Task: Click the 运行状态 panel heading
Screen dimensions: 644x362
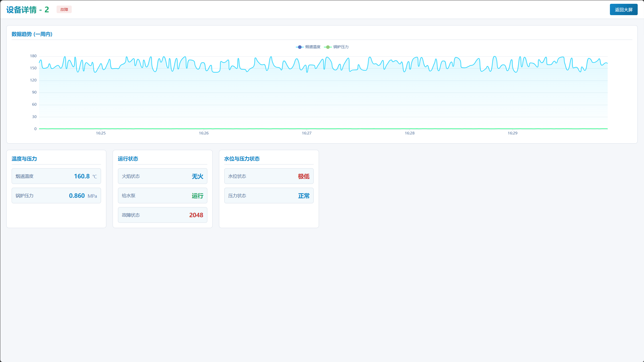Action: 128,159
